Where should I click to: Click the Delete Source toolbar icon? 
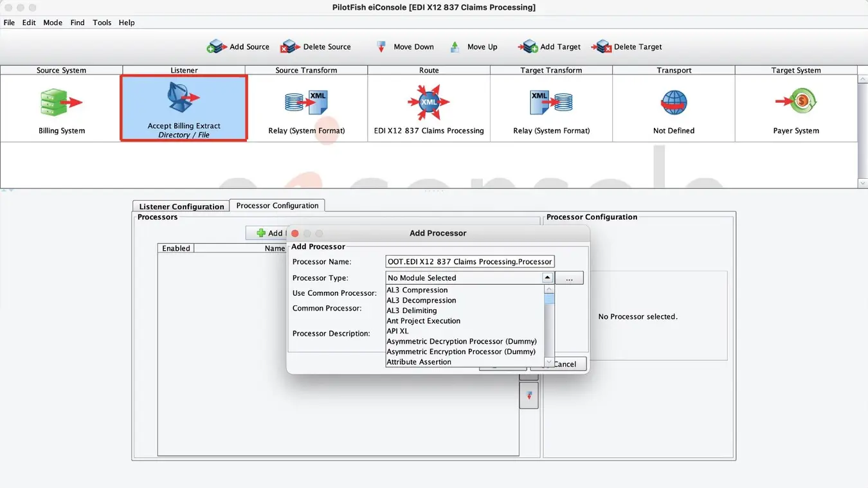click(x=291, y=46)
